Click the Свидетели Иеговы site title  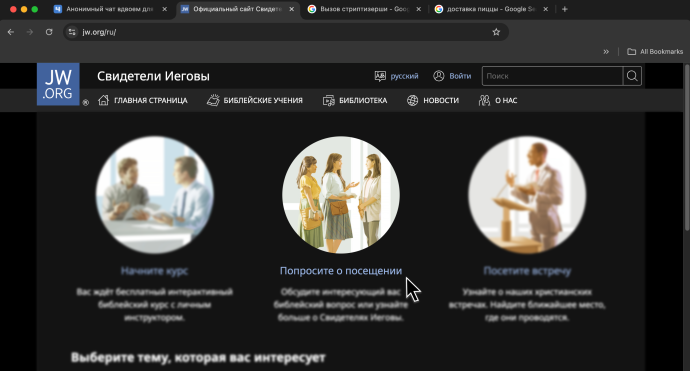pyautogui.click(x=153, y=76)
